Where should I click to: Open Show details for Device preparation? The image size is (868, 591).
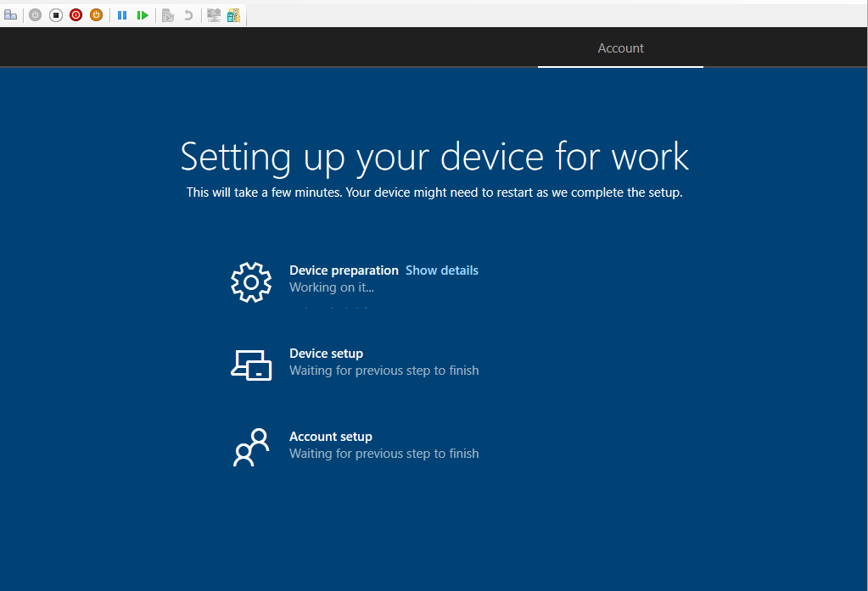click(x=441, y=270)
